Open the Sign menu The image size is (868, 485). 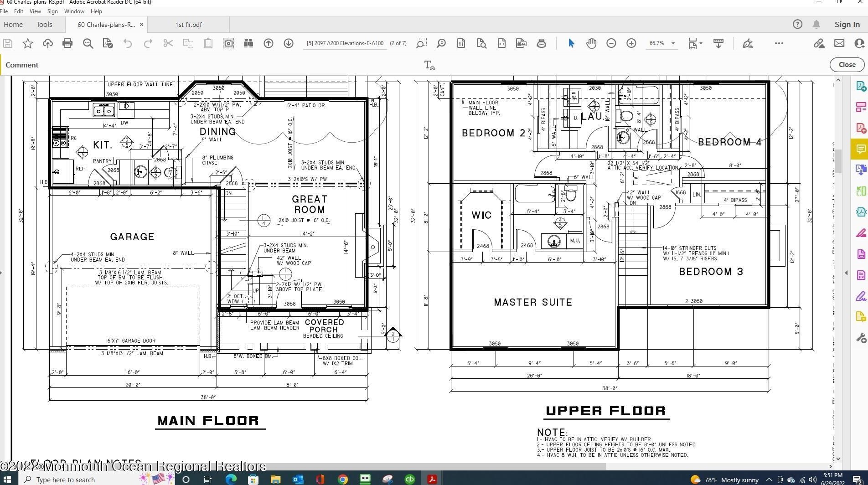[52, 11]
